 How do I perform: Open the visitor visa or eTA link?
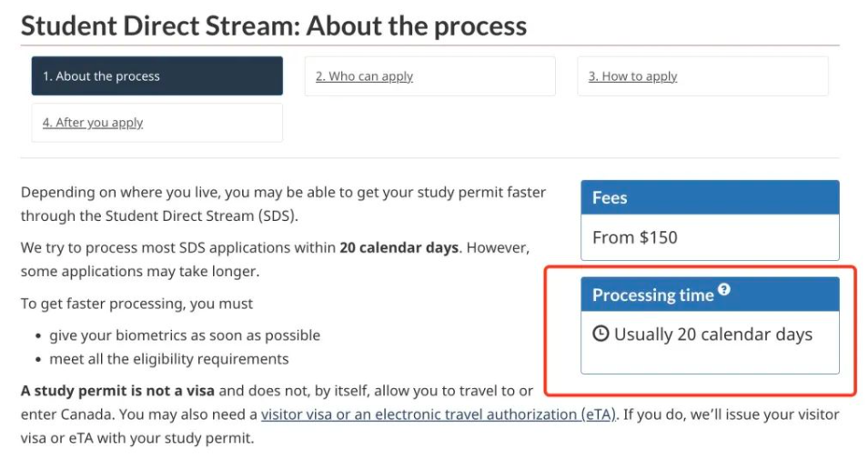pyautogui.click(x=439, y=414)
